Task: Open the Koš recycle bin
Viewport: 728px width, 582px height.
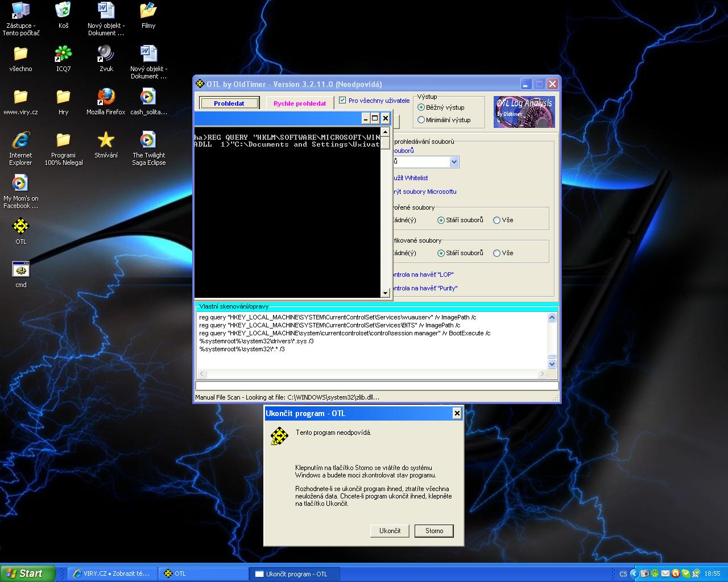Action: tap(63, 11)
